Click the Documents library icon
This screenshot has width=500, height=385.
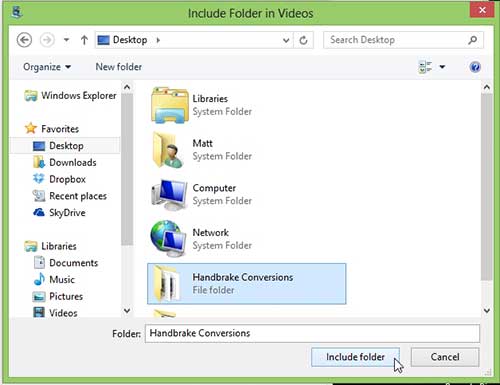[39, 262]
